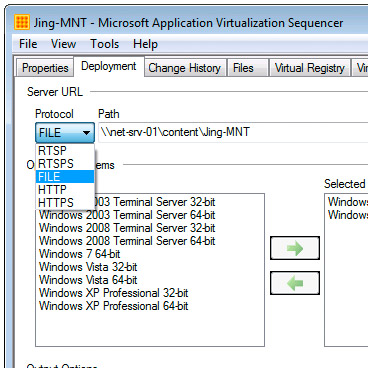Click the App-V Sequencer title bar icon
Image resolution: width=368 pixels, height=368 pixels.
click(x=22, y=22)
